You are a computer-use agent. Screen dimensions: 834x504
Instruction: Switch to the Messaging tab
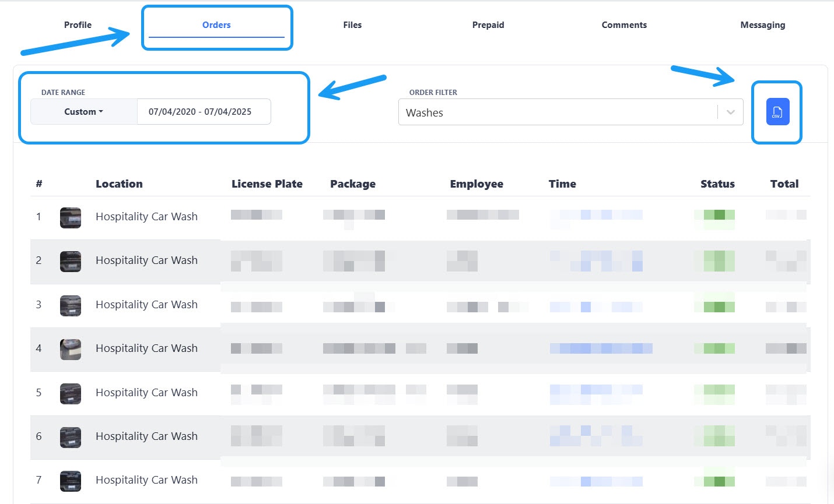pyautogui.click(x=763, y=25)
